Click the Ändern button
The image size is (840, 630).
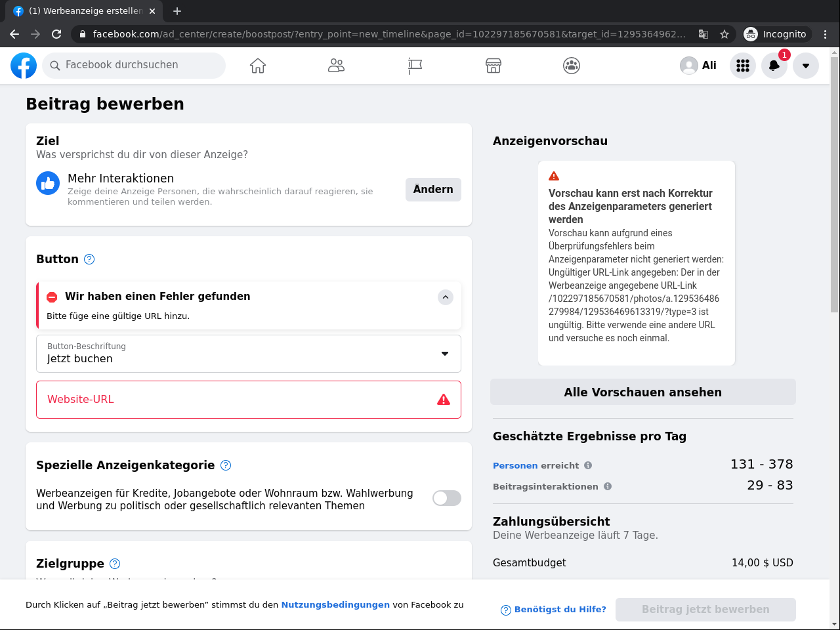(433, 190)
